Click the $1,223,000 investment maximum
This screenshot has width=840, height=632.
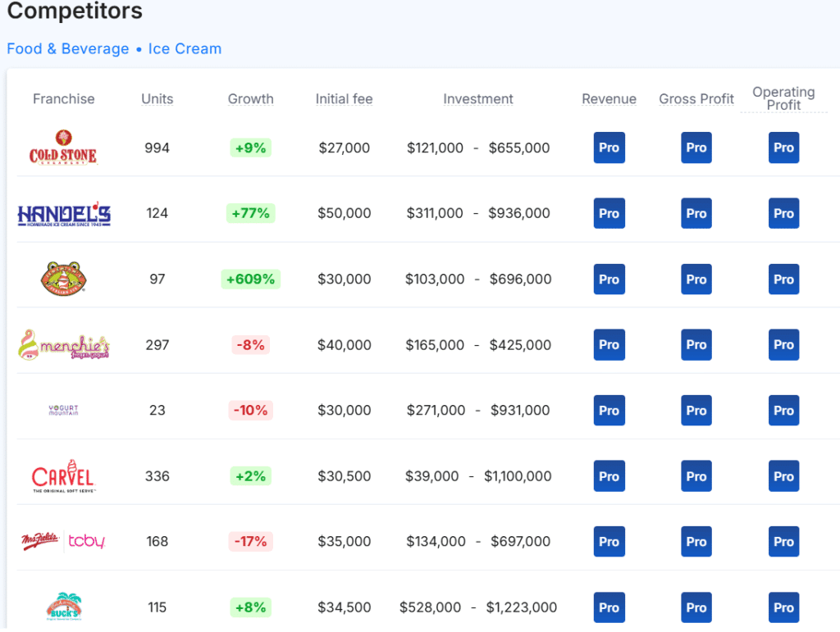tap(521, 607)
